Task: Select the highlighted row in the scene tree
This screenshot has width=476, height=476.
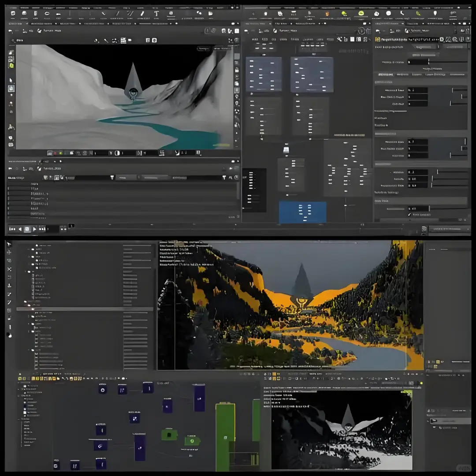Action: [x=84, y=309]
